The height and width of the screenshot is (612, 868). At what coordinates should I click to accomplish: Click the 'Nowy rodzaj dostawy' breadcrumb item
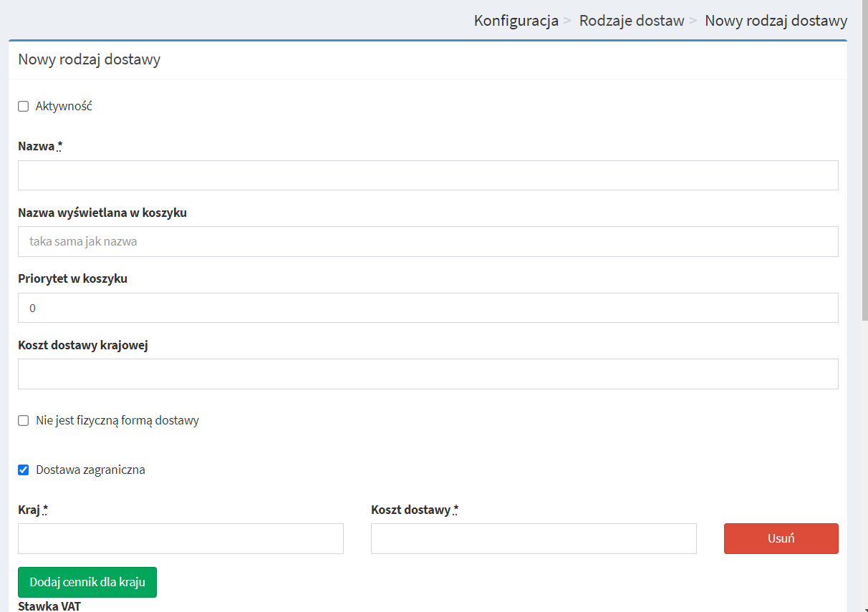pyautogui.click(x=776, y=21)
